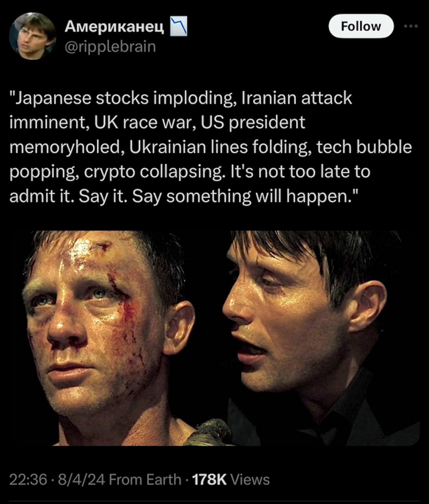Open the three-dot more options menu
Image resolution: width=429 pixels, height=504 pixels.
[411, 26]
